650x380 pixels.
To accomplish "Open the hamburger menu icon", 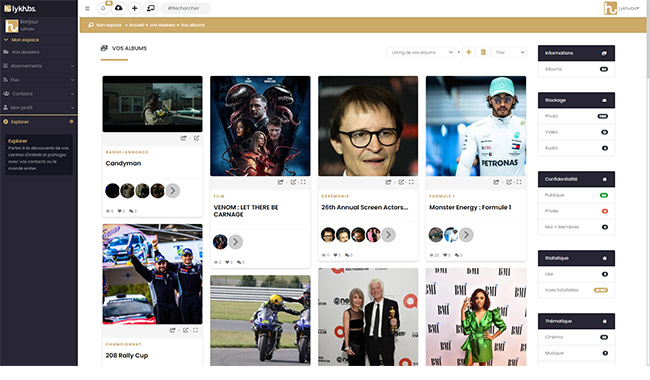I will click(87, 8).
